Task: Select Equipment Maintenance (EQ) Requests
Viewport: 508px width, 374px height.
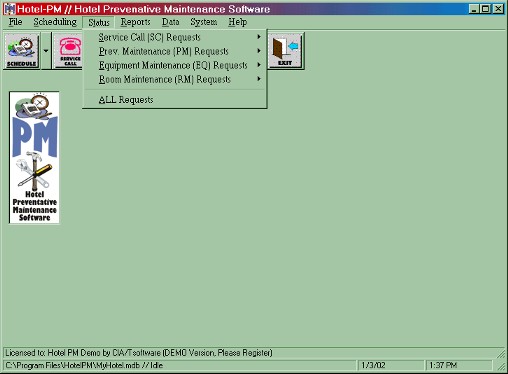Action: (x=175, y=65)
